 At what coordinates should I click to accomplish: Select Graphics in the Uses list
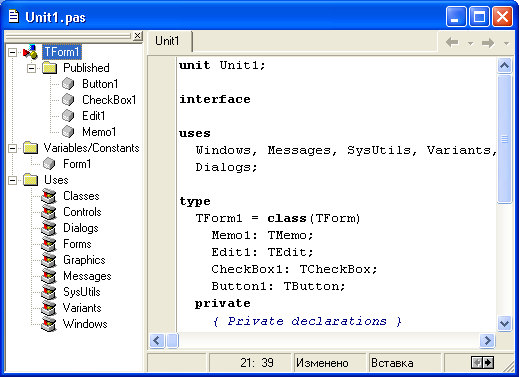pyautogui.click(x=84, y=260)
